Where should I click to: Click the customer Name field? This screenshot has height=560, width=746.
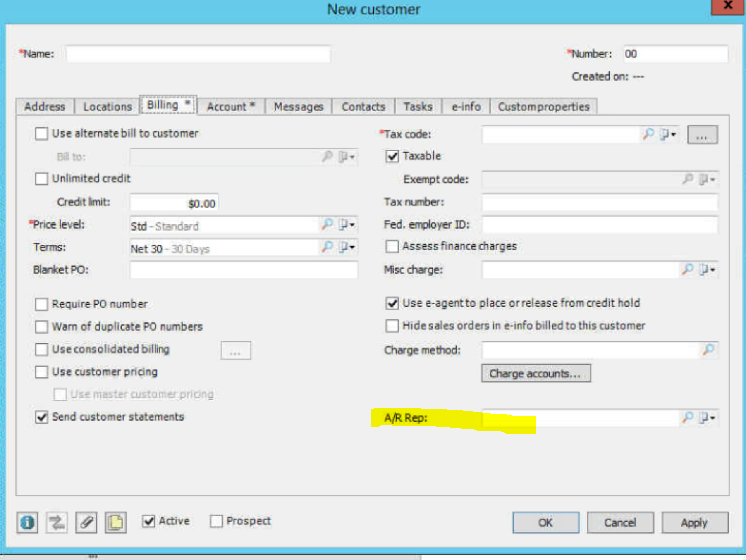click(x=198, y=54)
